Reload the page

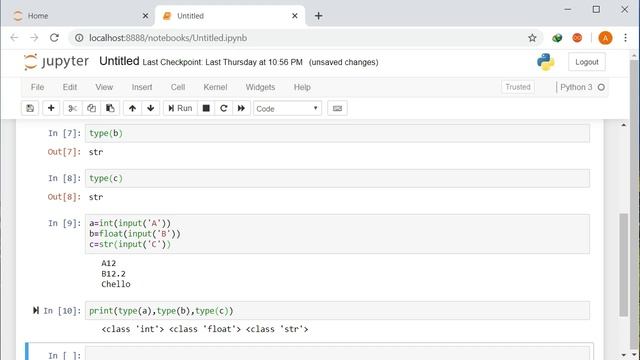(54, 38)
